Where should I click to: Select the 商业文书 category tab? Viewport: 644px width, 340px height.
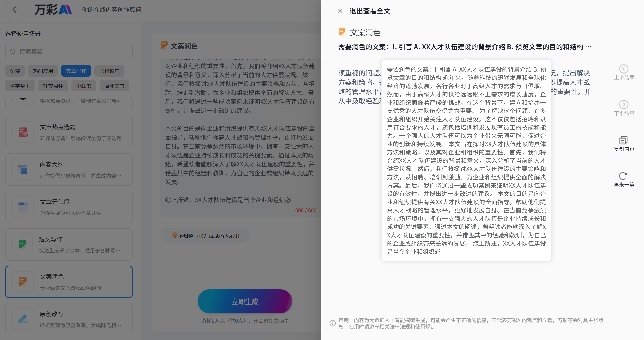(x=114, y=86)
